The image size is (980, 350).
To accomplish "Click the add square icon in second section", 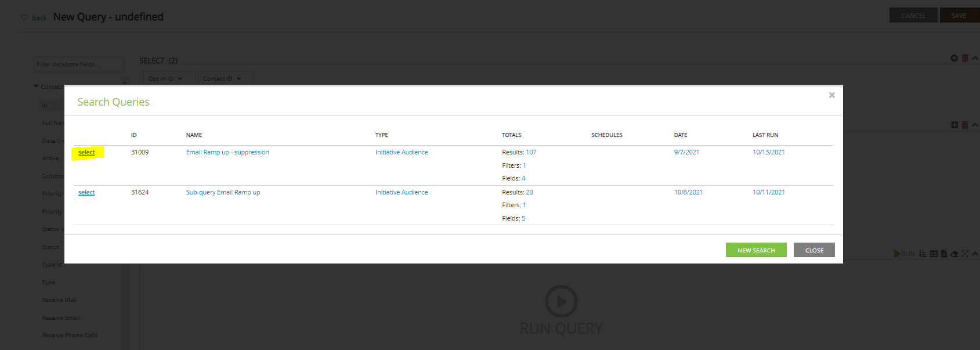I will click(x=954, y=125).
